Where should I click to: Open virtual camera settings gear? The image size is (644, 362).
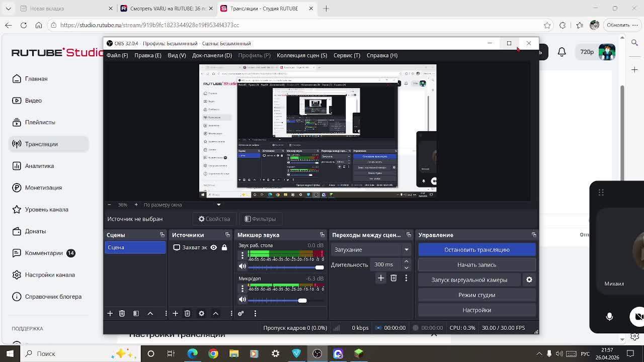[x=529, y=280]
